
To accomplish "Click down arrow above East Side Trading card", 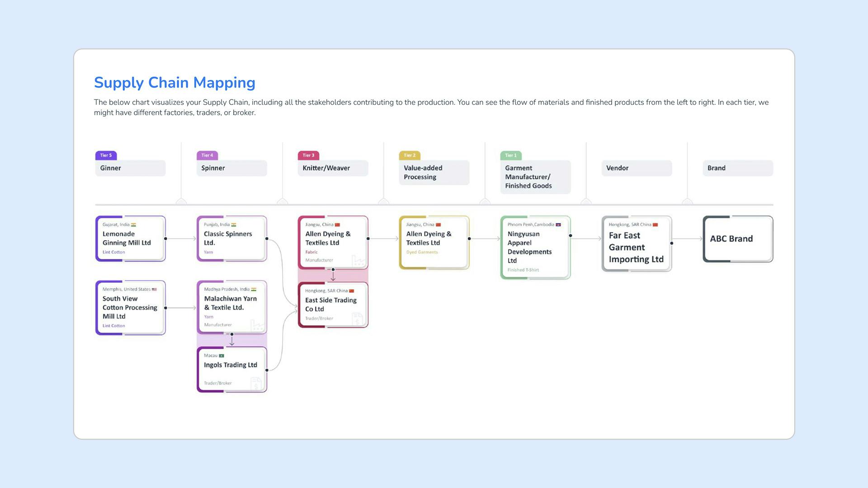I will 333,276.
